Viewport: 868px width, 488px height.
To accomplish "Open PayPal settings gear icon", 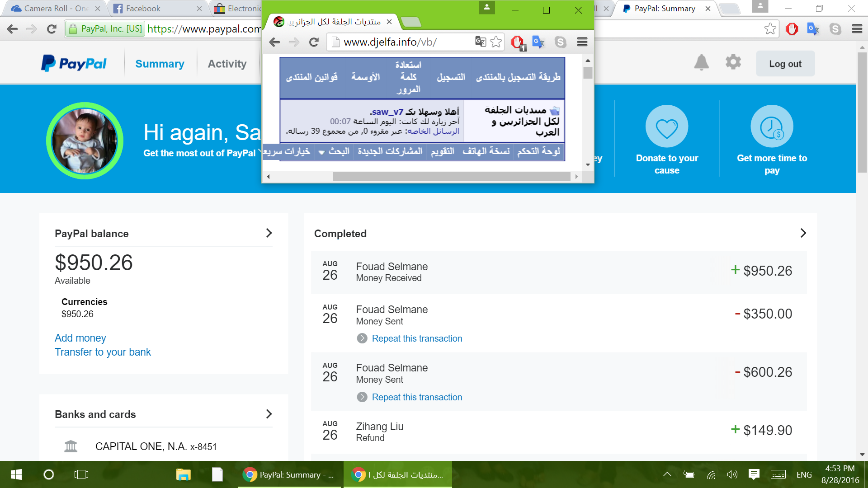I will click(733, 62).
